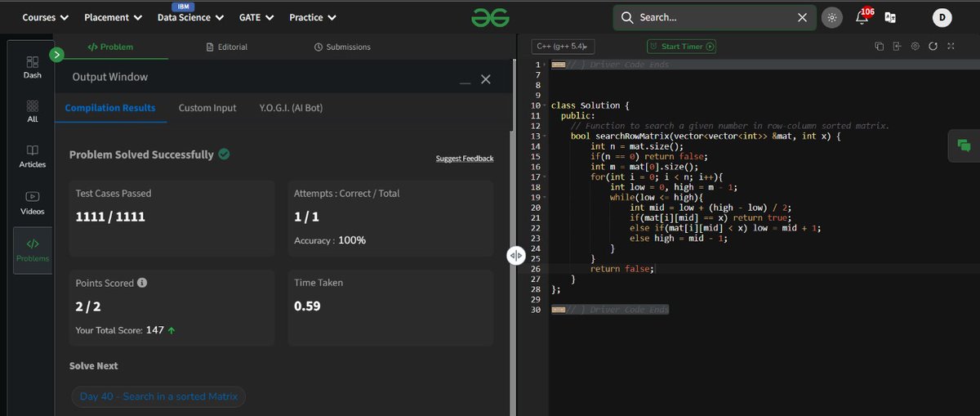Select the Y.O.G.I. (AI Bot) tab
This screenshot has height=416, width=980.
[291, 108]
